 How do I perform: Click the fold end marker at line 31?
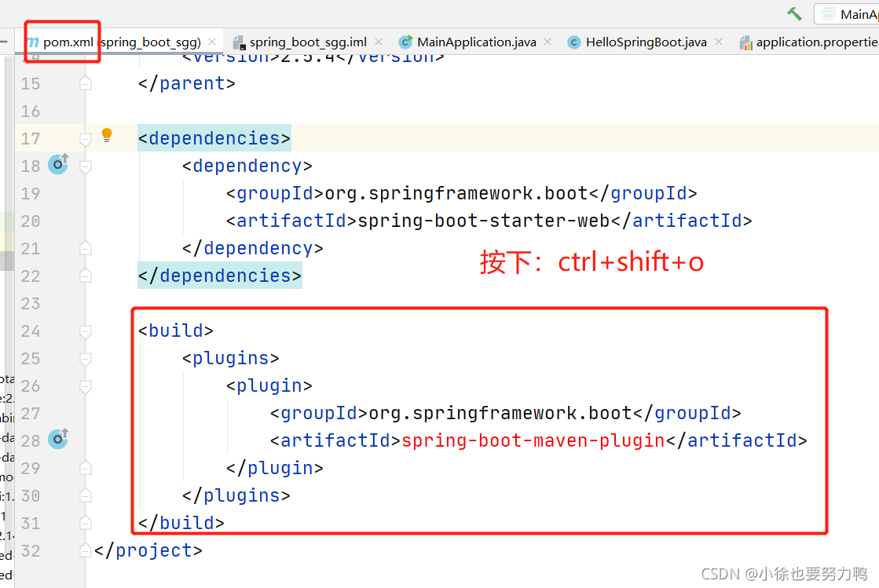click(x=85, y=523)
